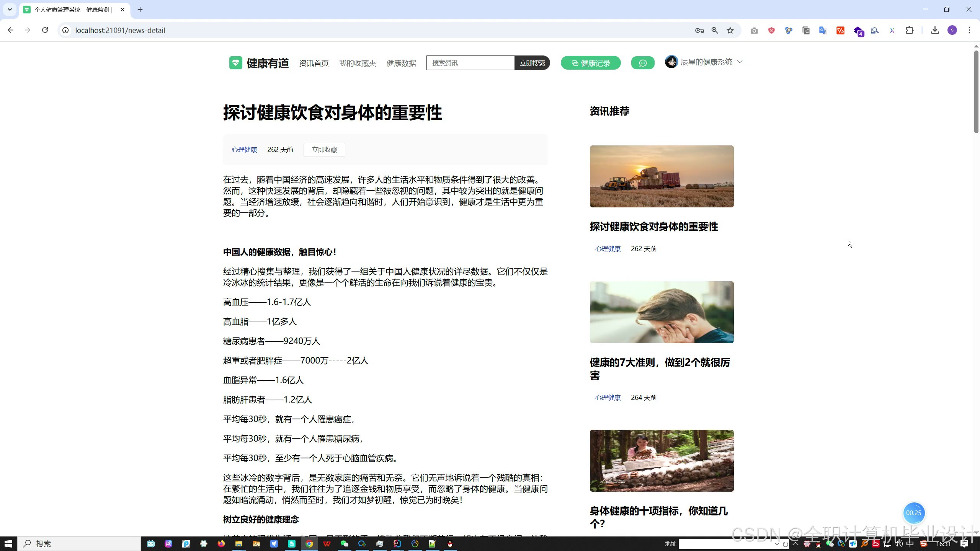
Task: Open 健康数据 navigation item
Action: point(401,63)
